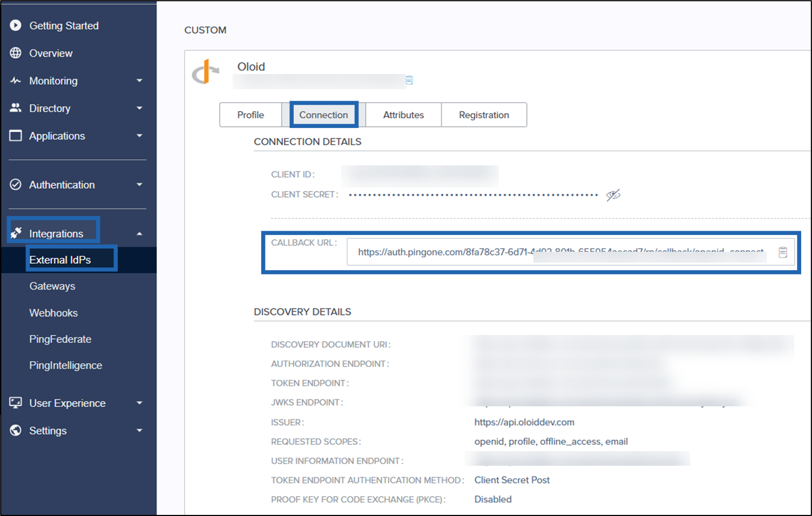The image size is (812, 516).
Task: Expand the Authentication menu arrow
Action: coord(139,185)
